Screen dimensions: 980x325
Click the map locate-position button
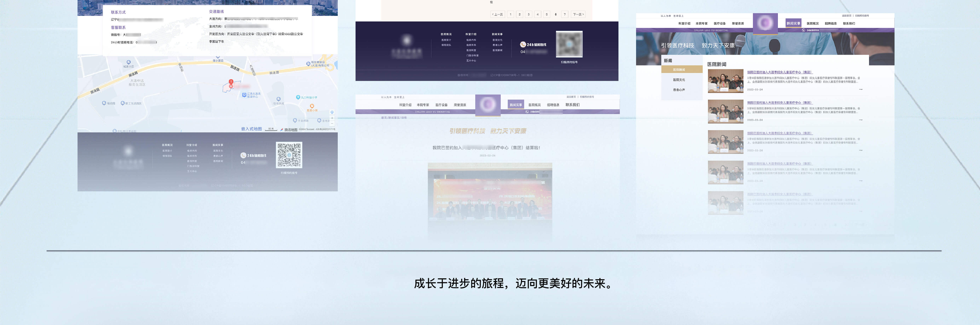pyautogui.click(x=332, y=112)
